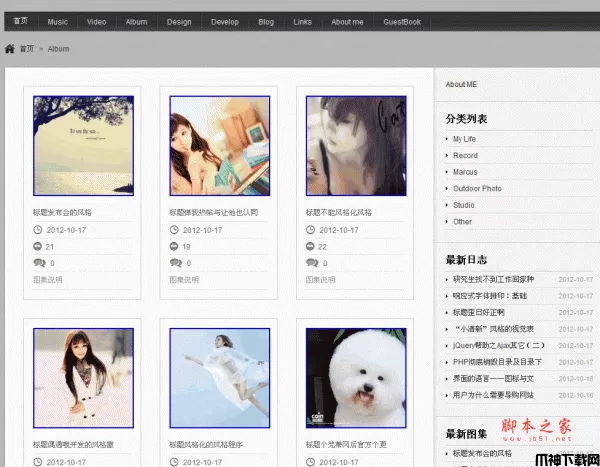This screenshot has width=600, height=467.
Task: Click the About ME sidebar link
Action: pyautogui.click(x=461, y=84)
